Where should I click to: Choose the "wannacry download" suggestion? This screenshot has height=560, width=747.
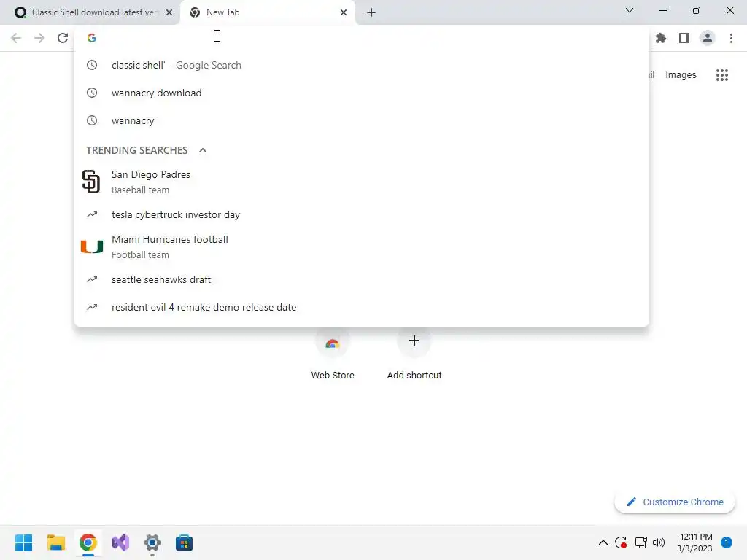point(362,93)
